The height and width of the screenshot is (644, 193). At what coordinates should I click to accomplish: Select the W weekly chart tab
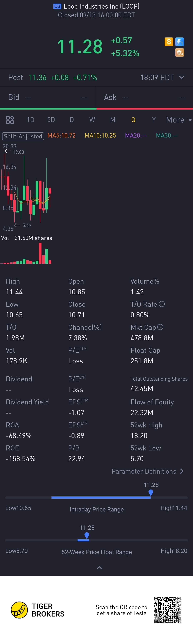click(x=92, y=120)
